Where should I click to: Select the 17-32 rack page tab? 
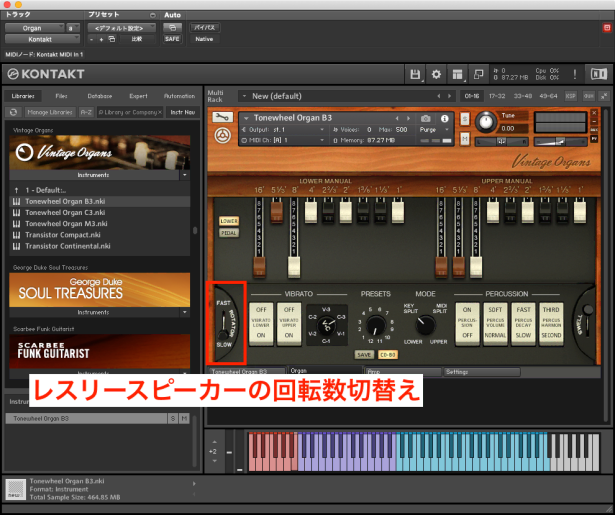[x=497, y=96]
